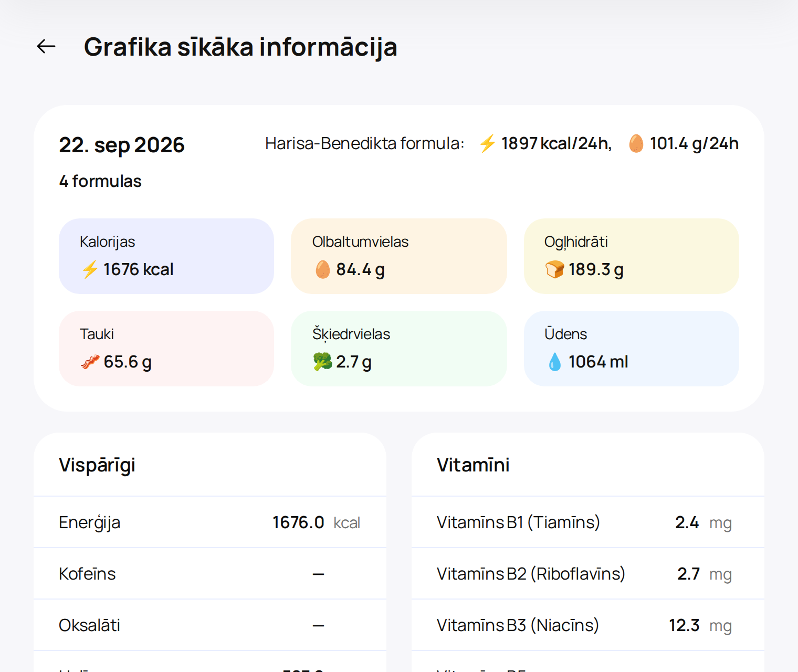Click the Enerģija row label
Screen dimensions: 798x672
click(x=90, y=522)
